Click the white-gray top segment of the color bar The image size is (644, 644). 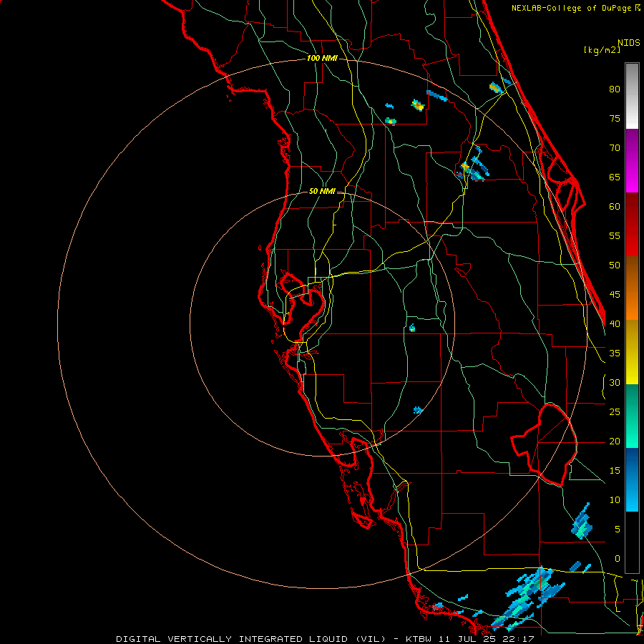coord(632,96)
